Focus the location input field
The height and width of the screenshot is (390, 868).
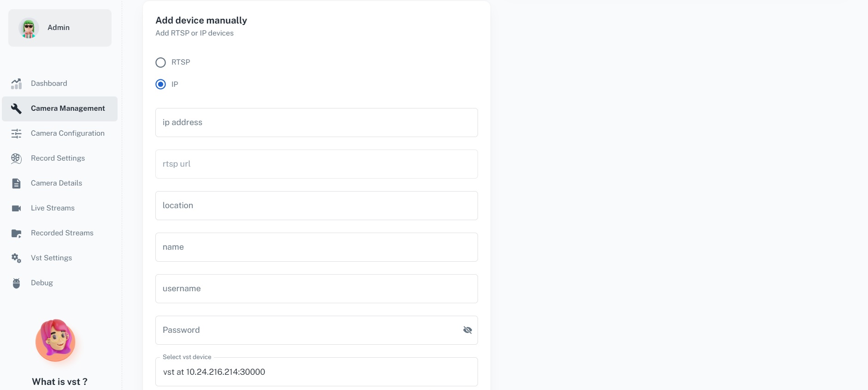point(316,206)
